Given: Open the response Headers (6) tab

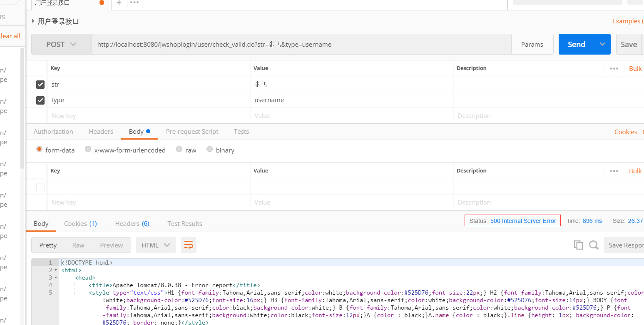Looking at the screenshot, I should pyautogui.click(x=132, y=223).
